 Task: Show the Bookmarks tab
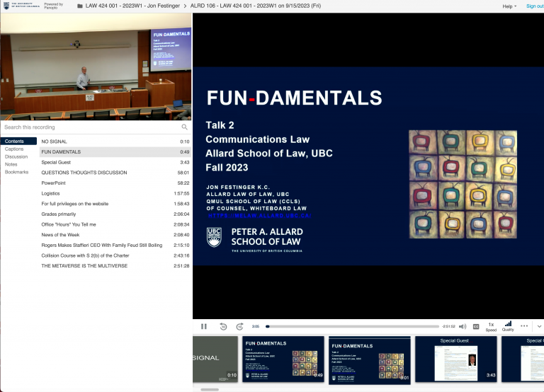click(17, 172)
